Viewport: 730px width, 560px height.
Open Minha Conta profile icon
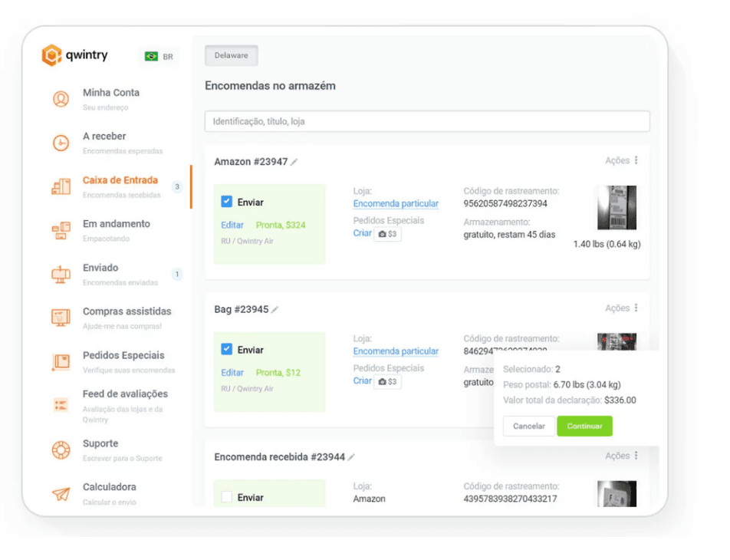click(61, 99)
